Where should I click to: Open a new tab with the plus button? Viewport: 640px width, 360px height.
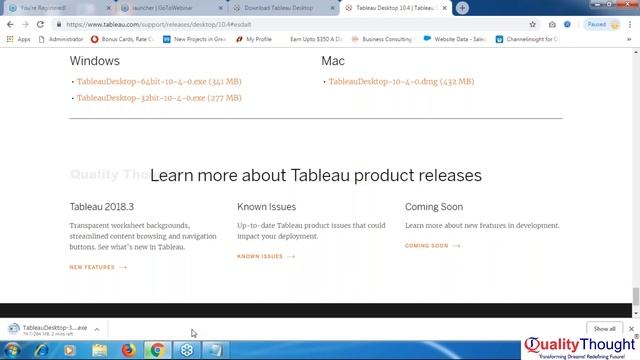[x=462, y=8]
